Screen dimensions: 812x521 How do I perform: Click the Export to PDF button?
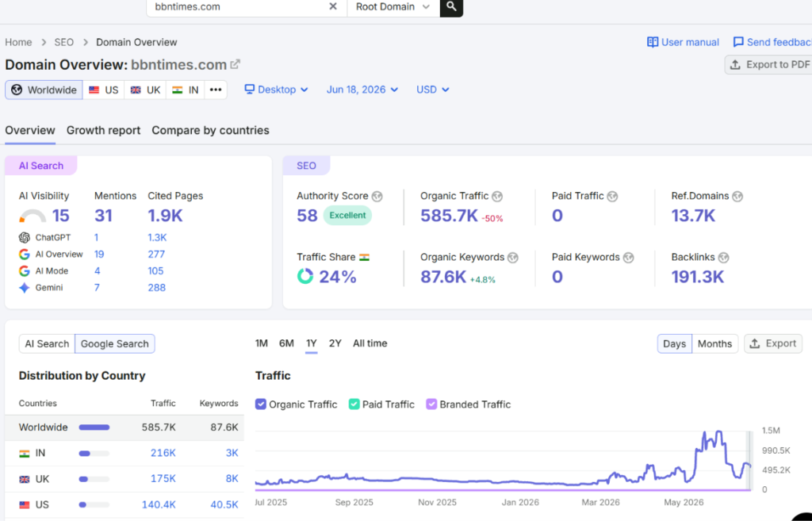[771, 65]
